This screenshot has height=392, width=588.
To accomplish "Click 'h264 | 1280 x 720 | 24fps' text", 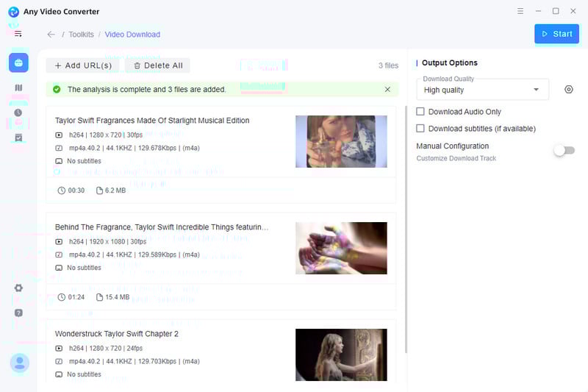I will (x=106, y=349).
